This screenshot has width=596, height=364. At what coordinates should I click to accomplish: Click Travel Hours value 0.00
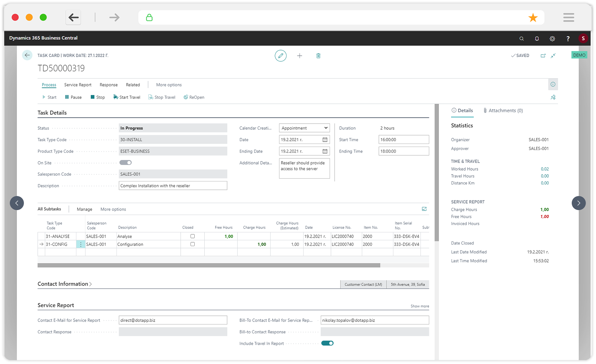click(x=545, y=176)
